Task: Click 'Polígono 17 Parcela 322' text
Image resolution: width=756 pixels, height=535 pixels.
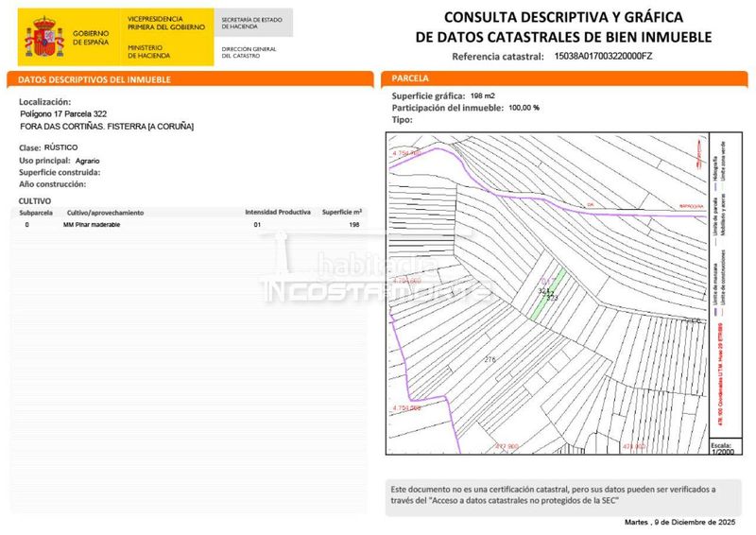Action: 63,113
